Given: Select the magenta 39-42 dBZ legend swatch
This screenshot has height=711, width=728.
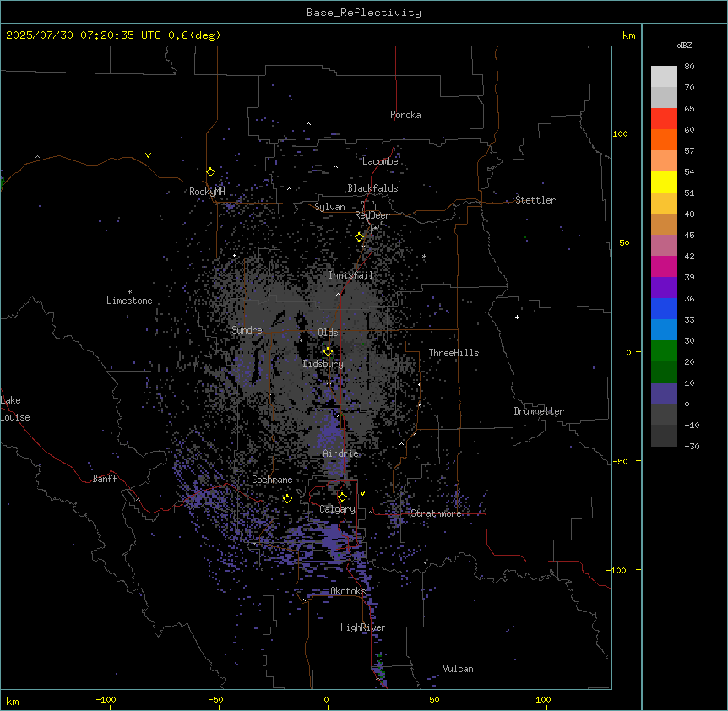Looking at the screenshot, I should pyautogui.click(x=664, y=266).
